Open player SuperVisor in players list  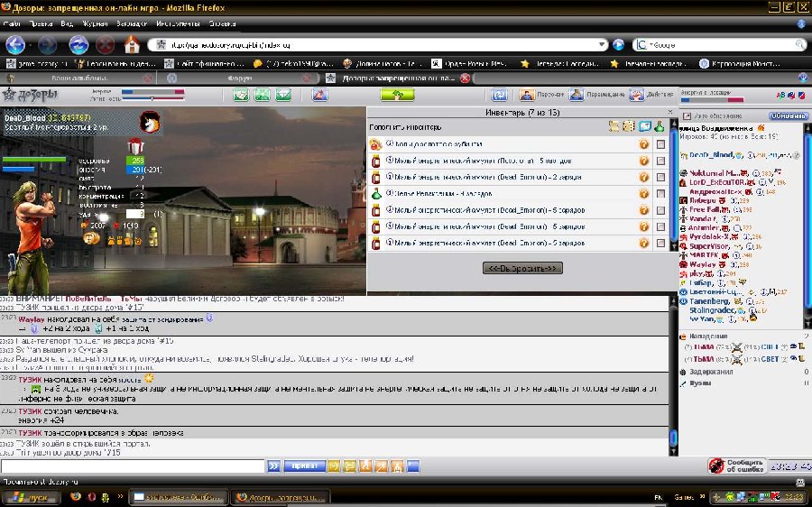coord(709,246)
